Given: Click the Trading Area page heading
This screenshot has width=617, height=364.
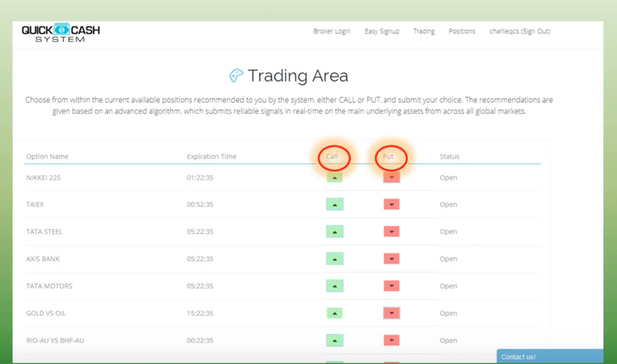Looking at the screenshot, I should point(298,76).
